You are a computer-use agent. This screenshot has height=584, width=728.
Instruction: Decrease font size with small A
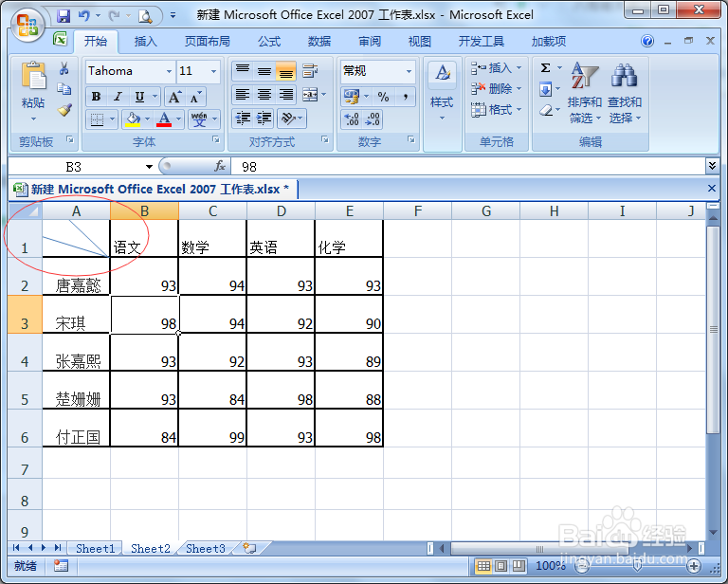pyautogui.click(x=195, y=97)
